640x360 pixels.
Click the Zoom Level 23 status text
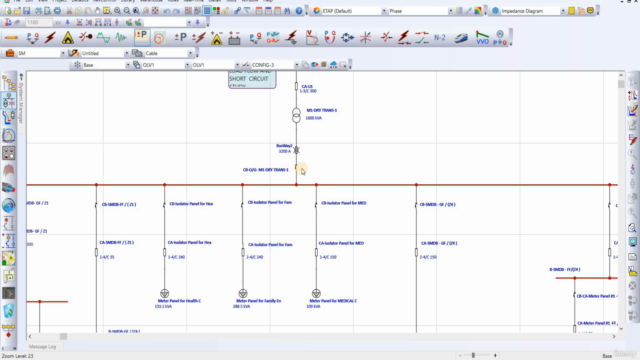click(x=18, y=356)
